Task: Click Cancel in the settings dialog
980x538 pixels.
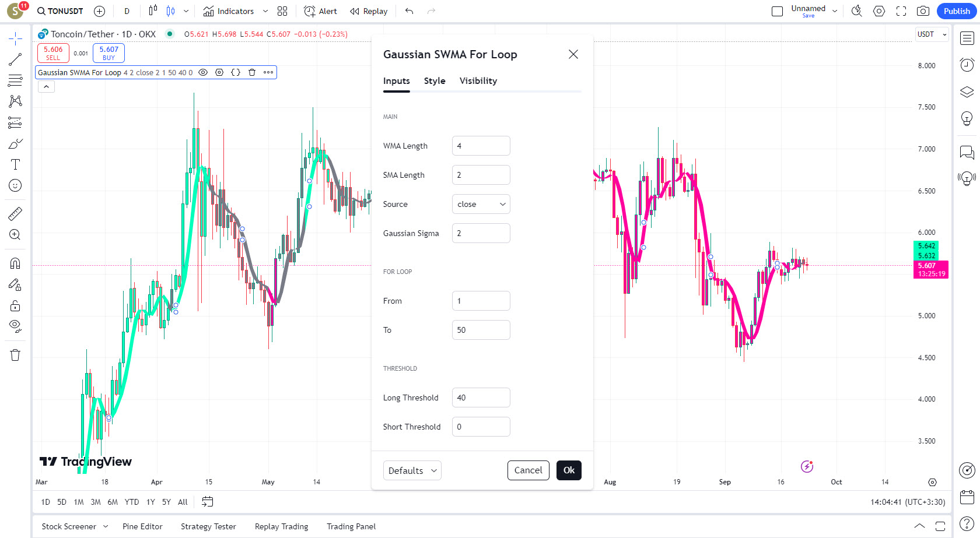Action: pos(528,470)
